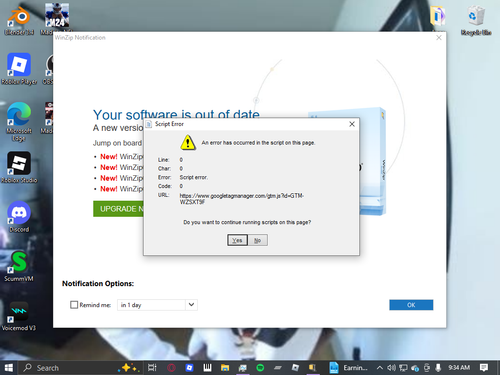The width and height of the screenshot is (500, 375).
Task: Click the yellow warning triangle icon
Action: [x=188, y=142]
